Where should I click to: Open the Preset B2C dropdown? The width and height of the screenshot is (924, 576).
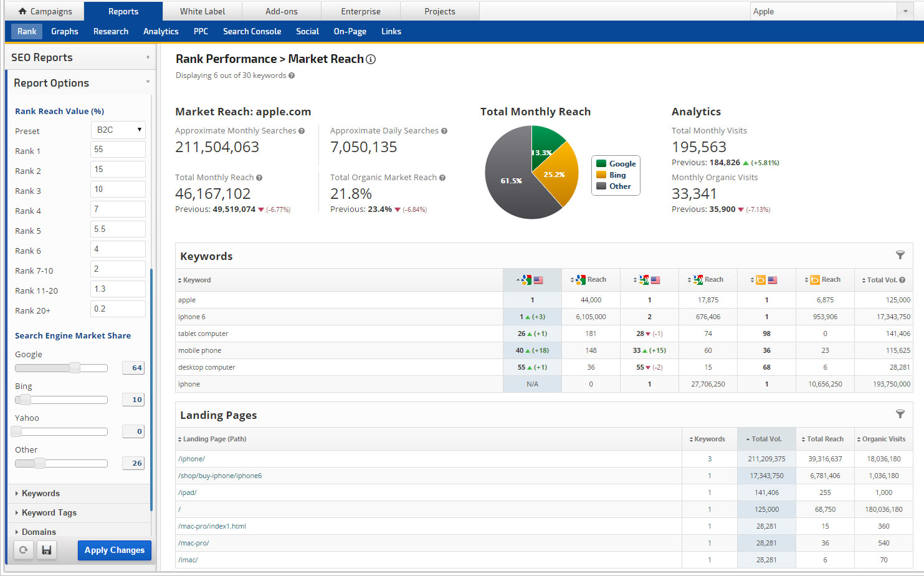(118, 130)
